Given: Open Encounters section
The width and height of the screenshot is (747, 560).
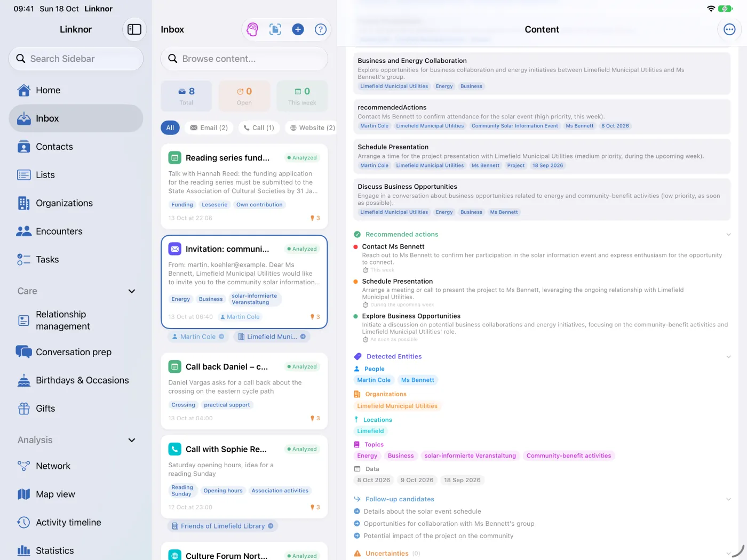Looking at the screenshot, I should coord(76,231).
